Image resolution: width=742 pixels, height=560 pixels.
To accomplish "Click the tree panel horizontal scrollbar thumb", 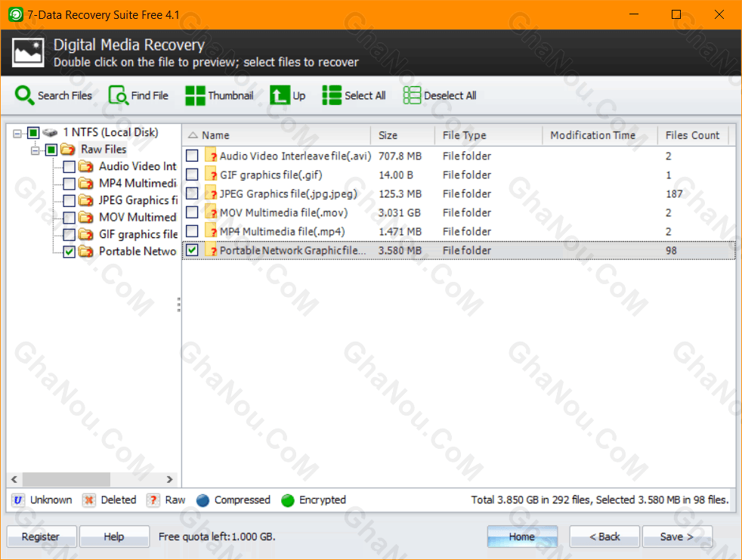I will pyautogui.click(x=66, y=479).
